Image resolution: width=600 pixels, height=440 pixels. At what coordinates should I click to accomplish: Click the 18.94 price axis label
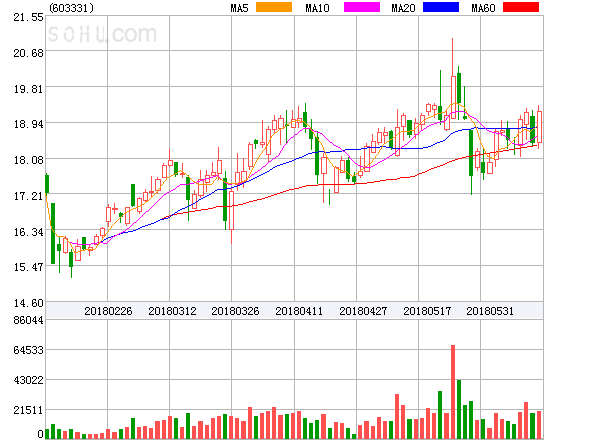pos(29,124)
